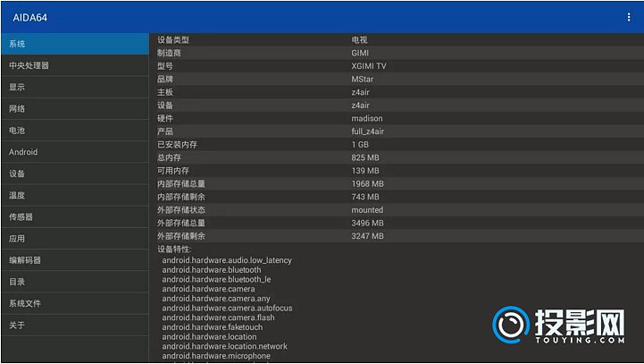Click the MStar brand value

363,79
